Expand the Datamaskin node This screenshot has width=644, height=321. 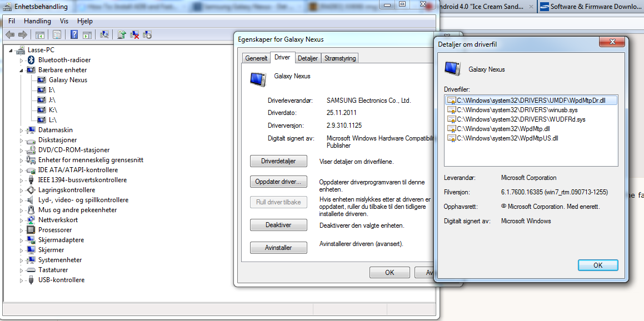point(21,130)
